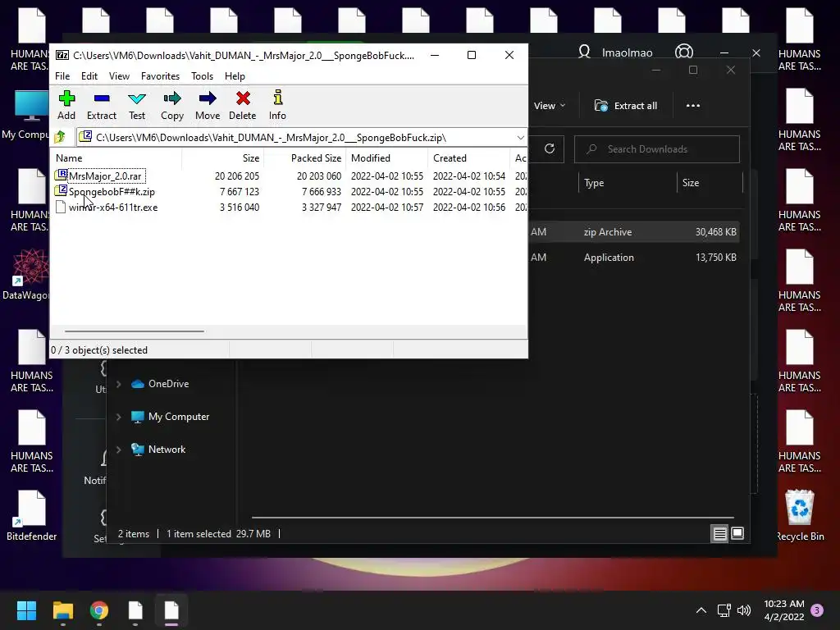The height and width of the screenshot is (630, 840).
Task: Expand the Network tree node
Action: [x=119, y=450]
